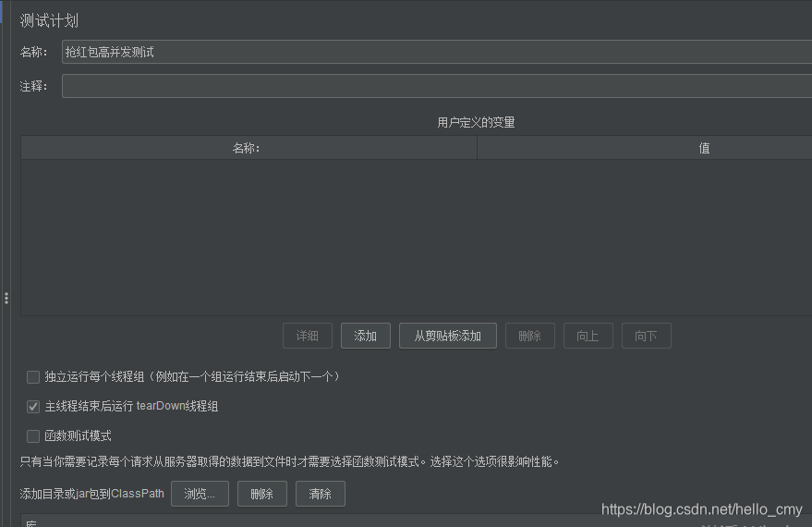Enable 独立运行每个线程组 checkbox
The width and height of the screenshot is (812, 527).
tap(33, 376)
